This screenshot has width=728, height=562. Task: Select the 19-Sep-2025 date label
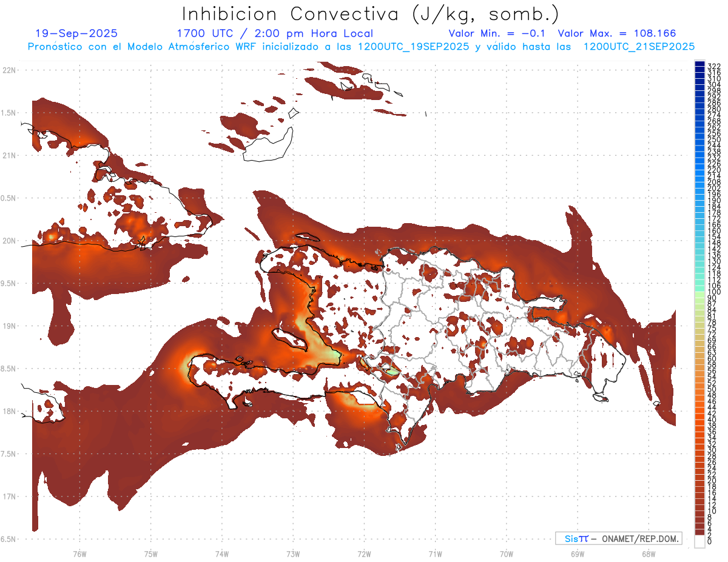click(77, 33)
